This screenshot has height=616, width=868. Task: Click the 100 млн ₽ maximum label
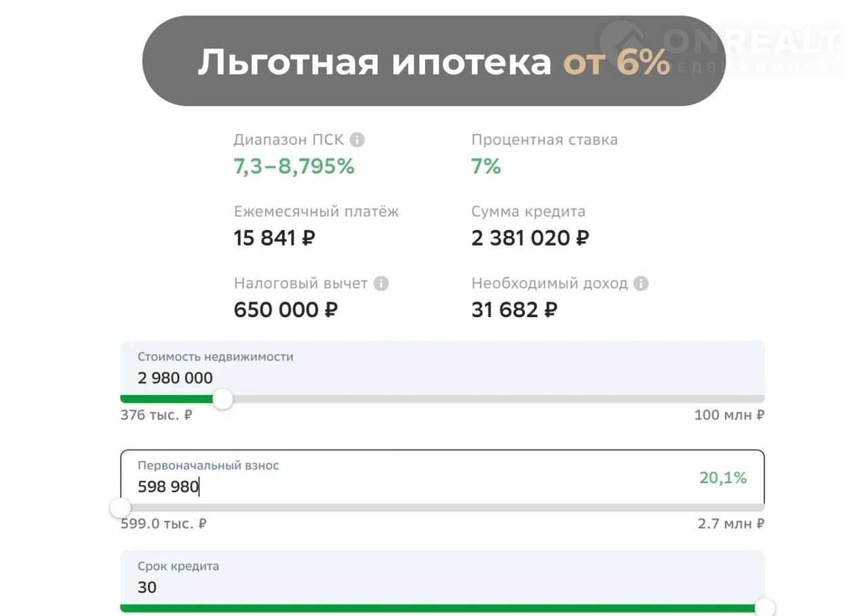729,415
